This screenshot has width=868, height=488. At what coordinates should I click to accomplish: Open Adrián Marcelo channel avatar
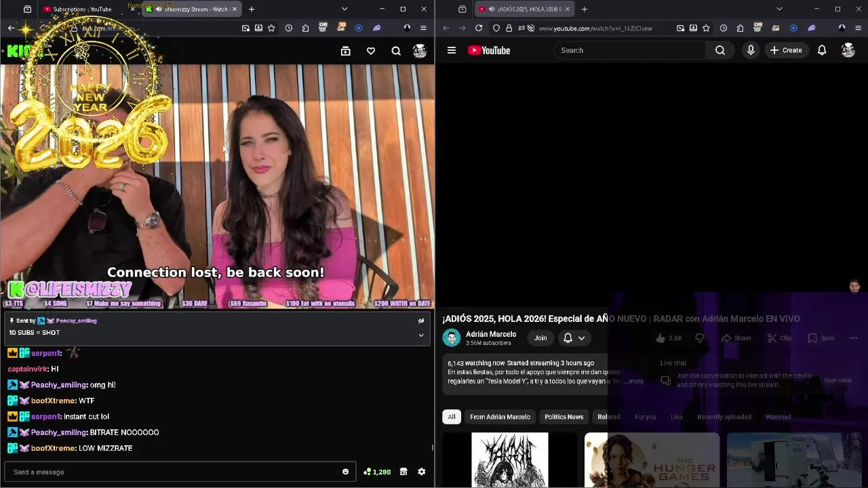coord(451,338)
